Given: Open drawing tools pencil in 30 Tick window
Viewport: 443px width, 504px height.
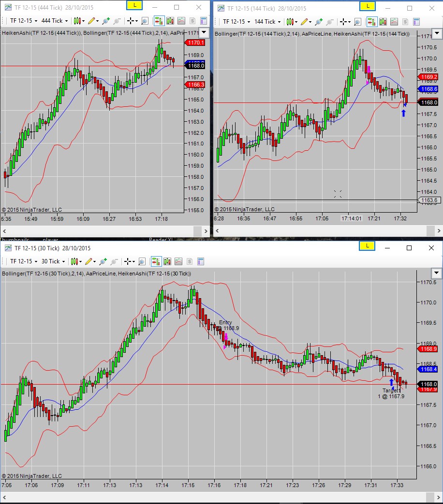Looking at the screenshot, I should 90,261.
